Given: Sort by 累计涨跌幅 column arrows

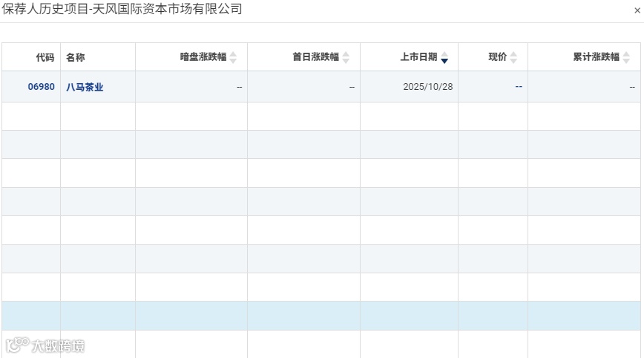Looking at the screenshot, I should coord(626,57).
